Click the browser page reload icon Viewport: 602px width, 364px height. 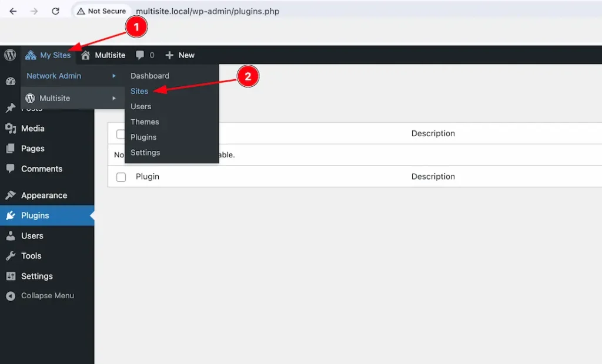pos(56,11)
